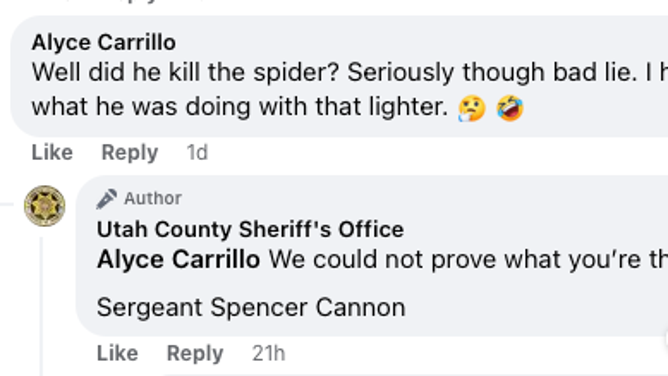This screenshot has height=376, width=668.
Task: Reply to Alyce Carrillo's spider comment
Action: (x=130, y=152)
